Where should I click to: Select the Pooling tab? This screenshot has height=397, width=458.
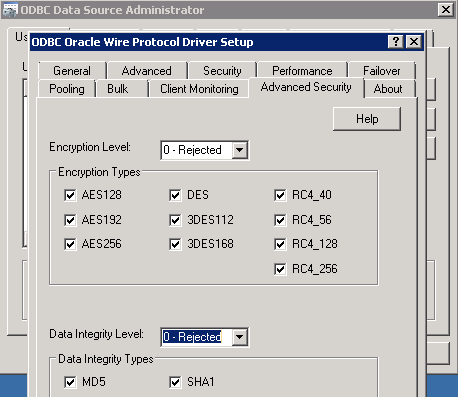point(67,89)
